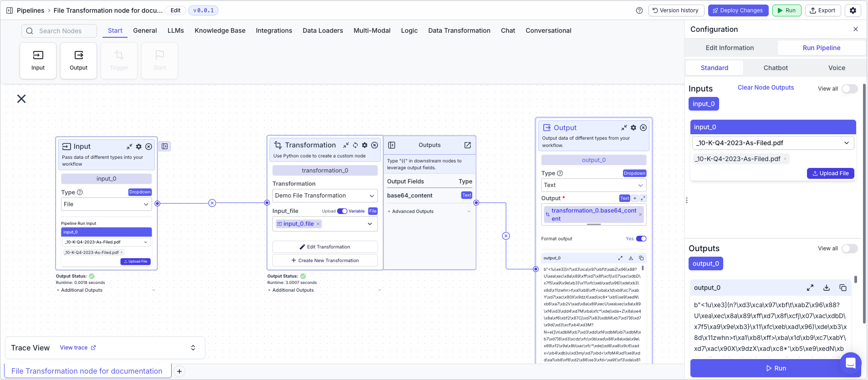Click Upload File in the Configuration panel

point(831,173)
